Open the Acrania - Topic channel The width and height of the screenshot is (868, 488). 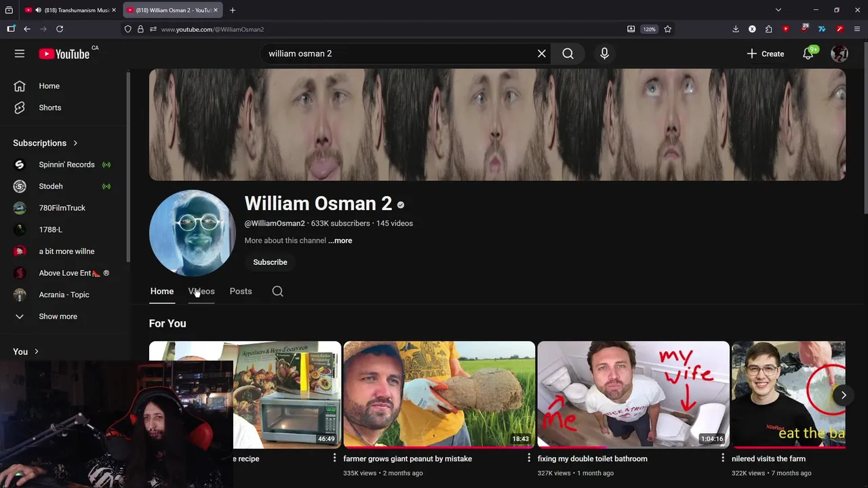pyautogui.click(x=65, y=295)
